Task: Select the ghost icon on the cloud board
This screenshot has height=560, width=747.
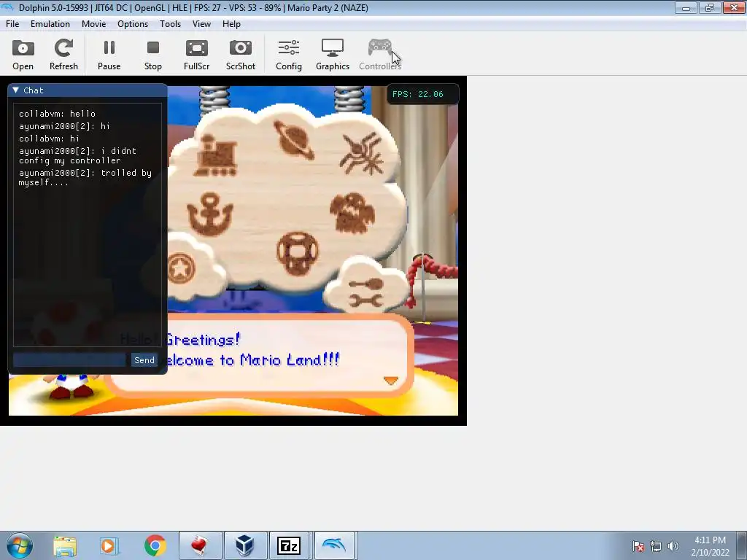Action: point(352,212)
